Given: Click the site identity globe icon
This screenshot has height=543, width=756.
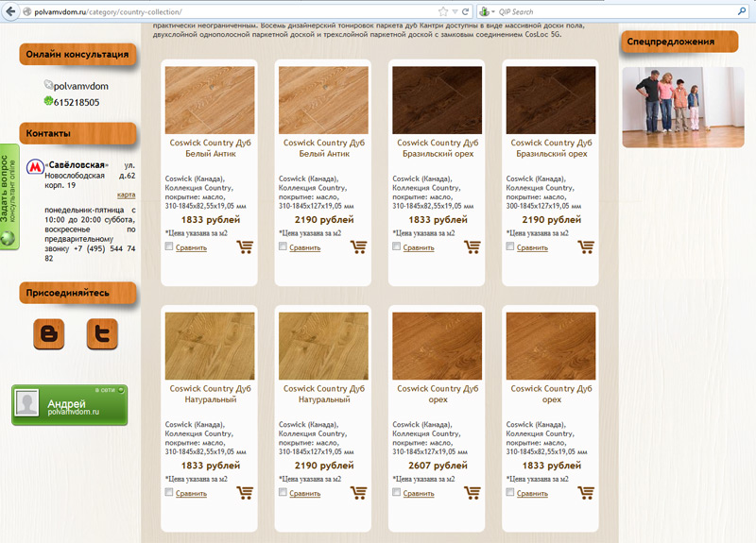Looking at the screenshot, I should [x=27, y=11].
